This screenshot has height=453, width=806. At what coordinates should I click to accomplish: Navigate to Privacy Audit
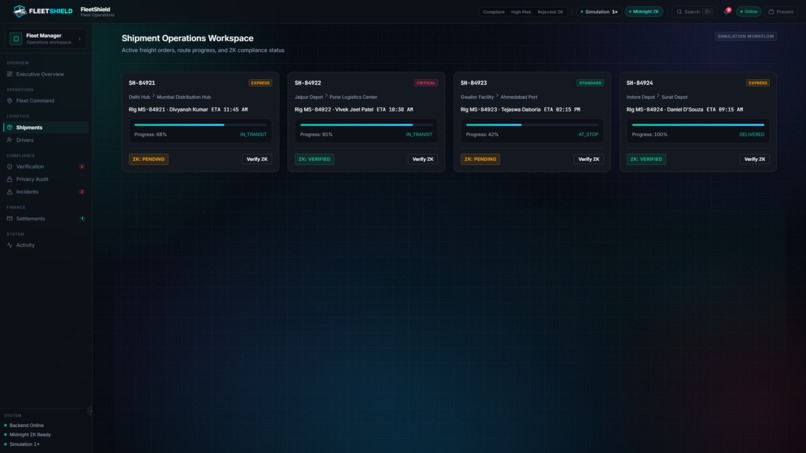[x=46, y=179]
